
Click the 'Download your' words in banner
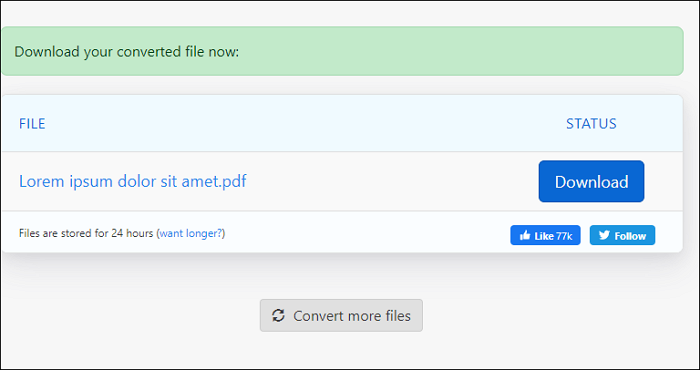click(x=64, y=52)
